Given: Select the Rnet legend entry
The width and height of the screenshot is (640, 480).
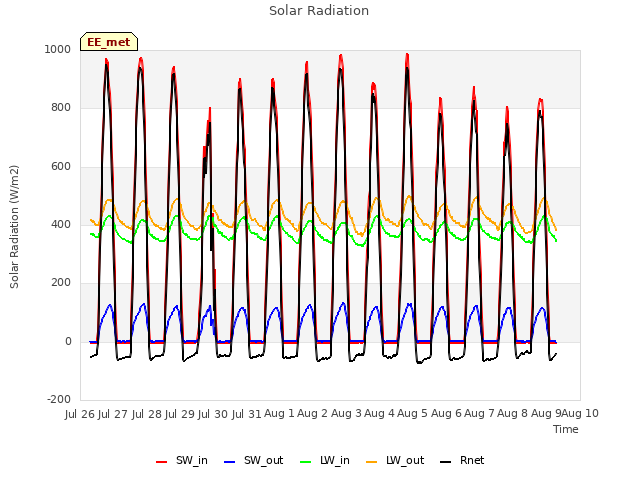Looking at the screenshot, I should [462, 460].
